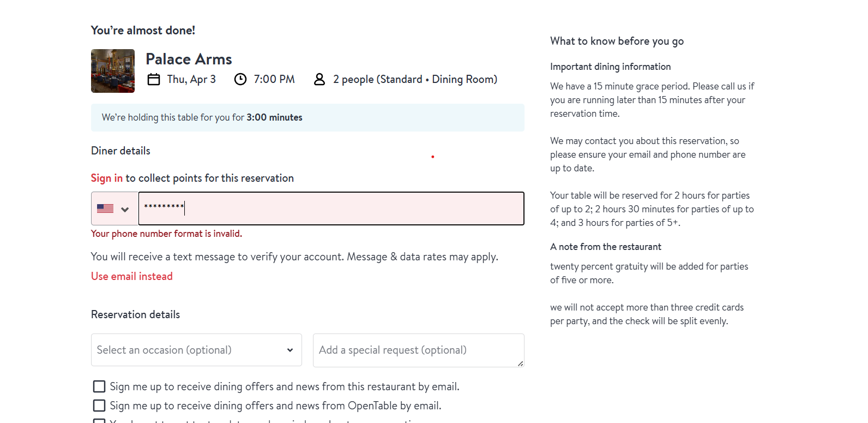The width and height of the screenshot is (868, 423).
Task: Open the Select an occasion dropdown
Action: tap(196, 350)
